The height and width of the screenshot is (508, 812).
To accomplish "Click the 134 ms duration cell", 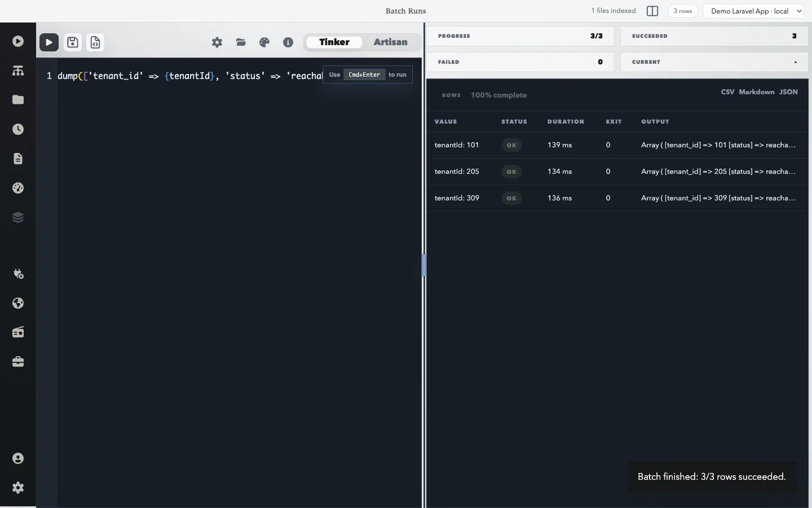I will [559, 172].
